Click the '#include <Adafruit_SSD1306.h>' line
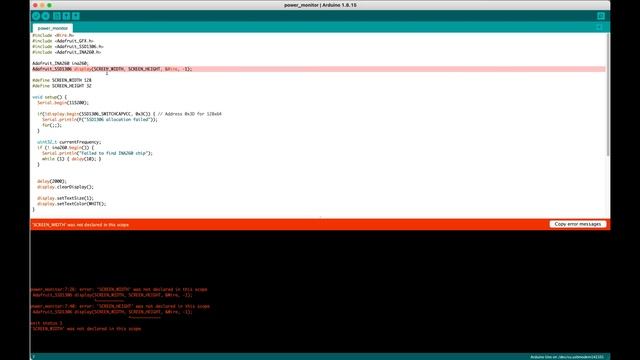Image resolution: width=640 pixels, height=360 pixels. 68,47
